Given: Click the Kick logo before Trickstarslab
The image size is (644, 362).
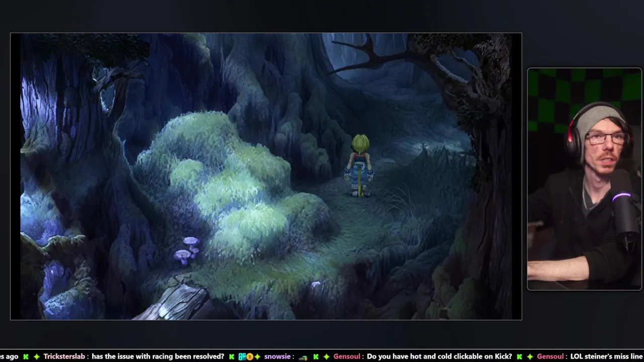Looking at the screenshot, I should tap(26, 356).
